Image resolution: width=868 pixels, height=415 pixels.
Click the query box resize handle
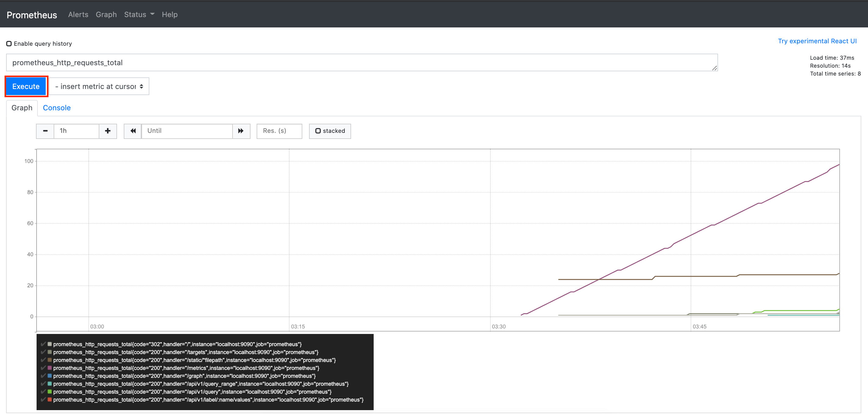coord(714,68)
